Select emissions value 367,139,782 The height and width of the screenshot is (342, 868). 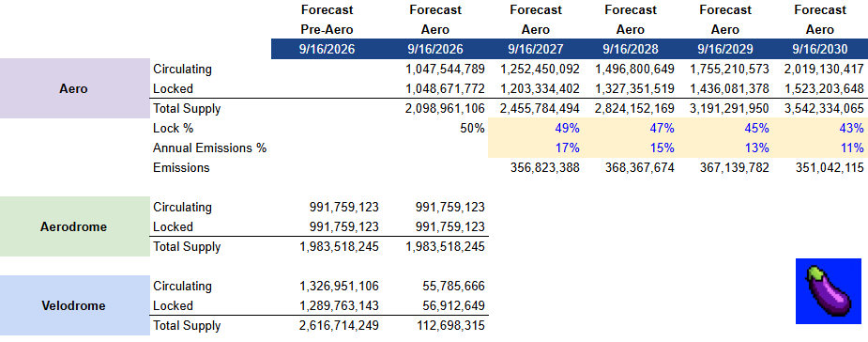pos(734,168)
